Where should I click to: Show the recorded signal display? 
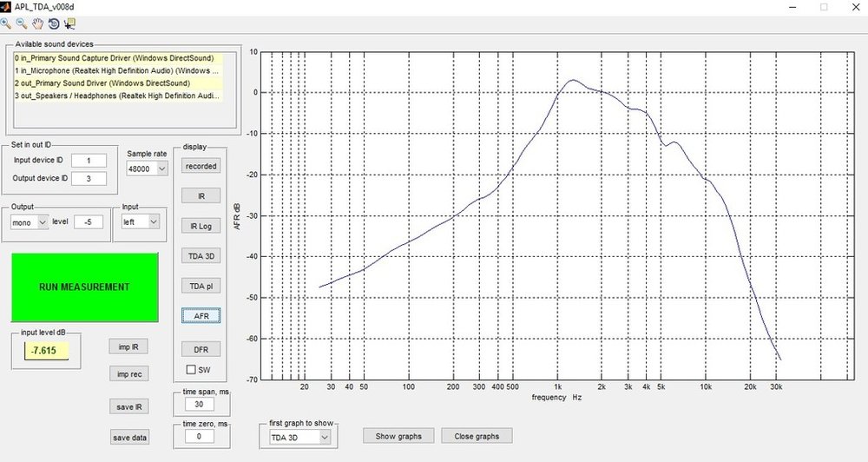(201, 166)
